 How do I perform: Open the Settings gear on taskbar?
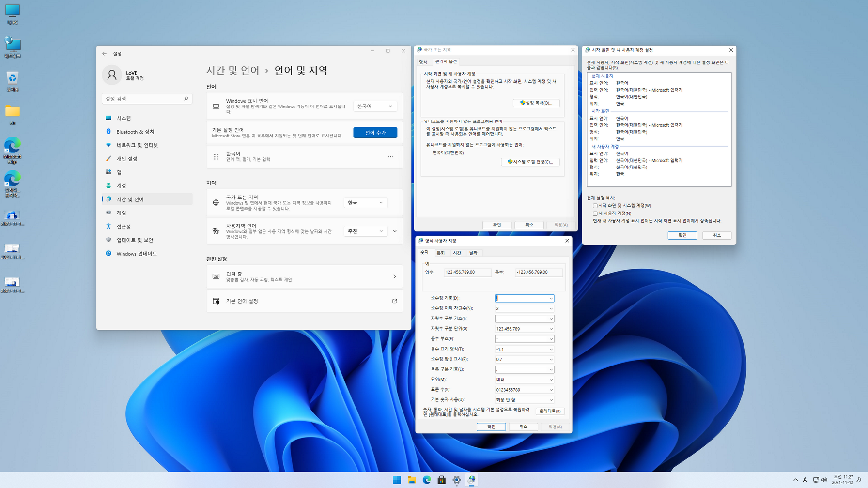[x=457, y=480]
